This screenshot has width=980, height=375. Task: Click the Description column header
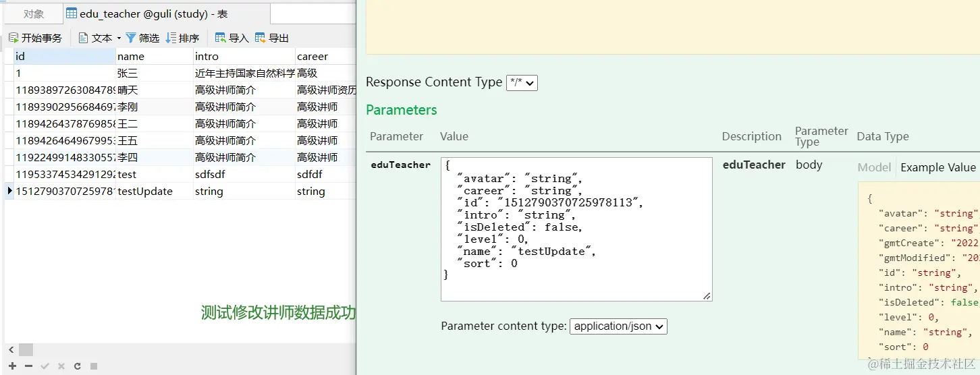click(752, 136)
